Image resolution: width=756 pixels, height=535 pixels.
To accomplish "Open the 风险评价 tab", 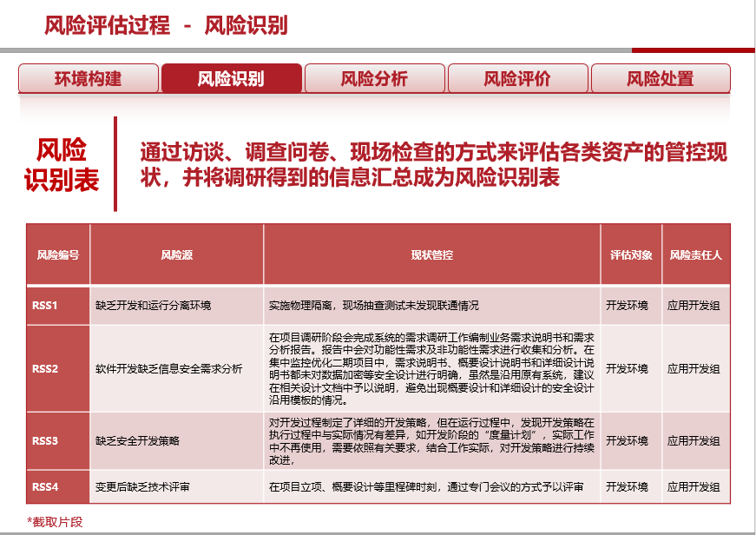I will pos(517,78).
